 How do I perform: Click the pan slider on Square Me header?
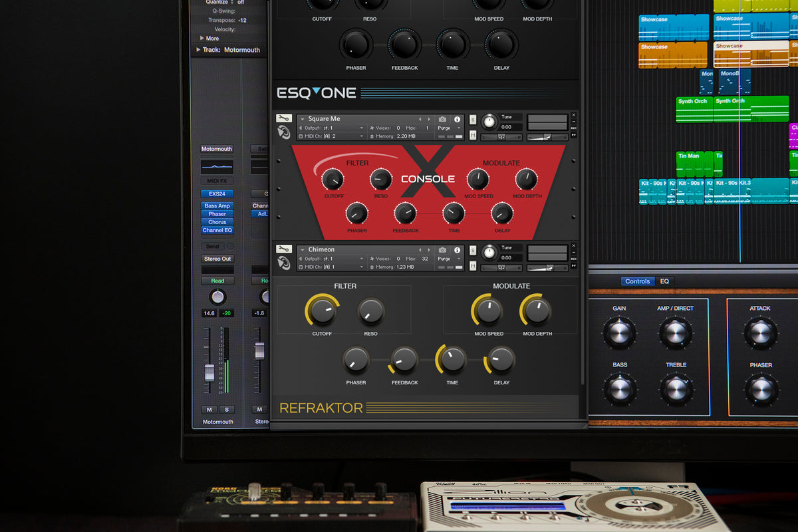tap(501, 136)
